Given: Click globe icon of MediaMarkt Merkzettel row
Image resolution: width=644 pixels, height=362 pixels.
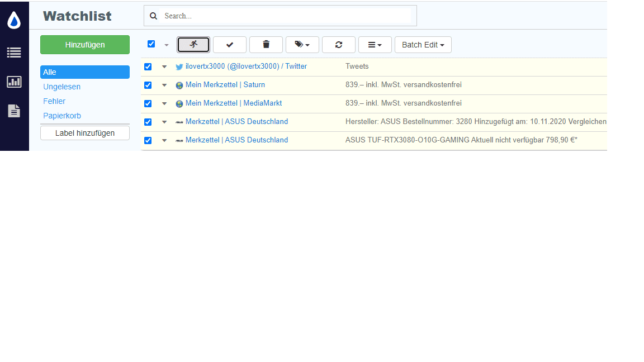Looking at the screenshot, I should (179, 104).
